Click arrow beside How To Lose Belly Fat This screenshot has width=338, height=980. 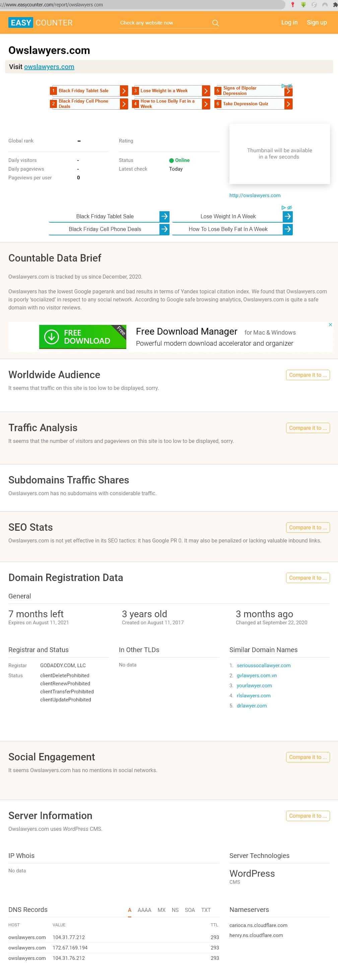tap(288, 229)
